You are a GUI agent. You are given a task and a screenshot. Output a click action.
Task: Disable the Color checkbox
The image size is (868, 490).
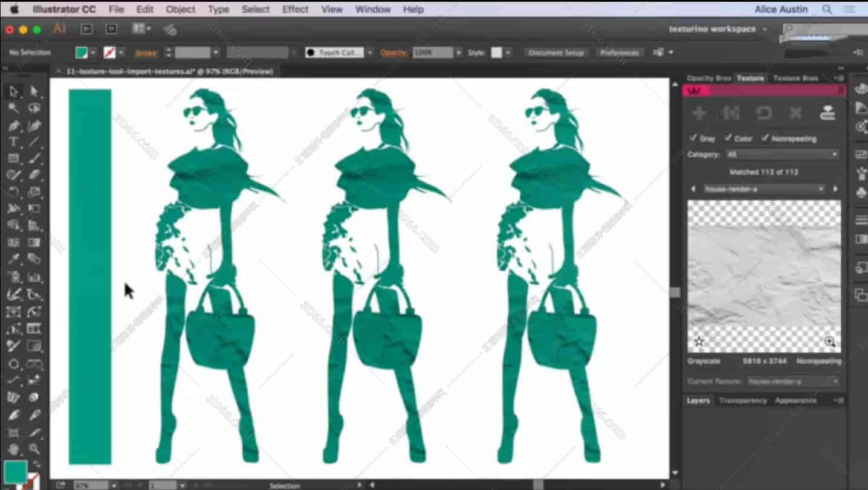tap(727, 138)
